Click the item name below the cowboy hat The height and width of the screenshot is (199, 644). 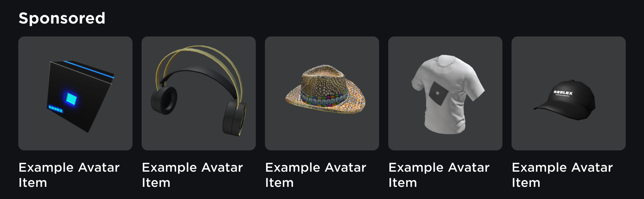coord(316,175)
